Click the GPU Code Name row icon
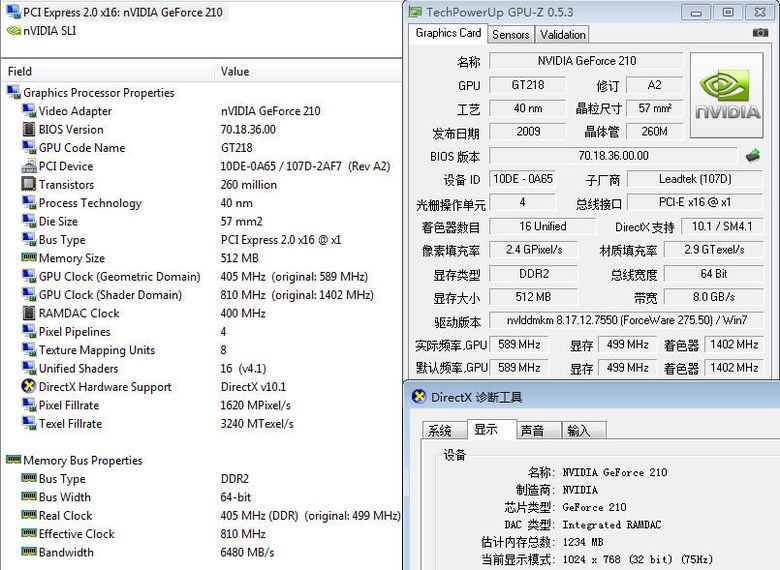Screen dimensions: 780x570 (x=29, y=147)
